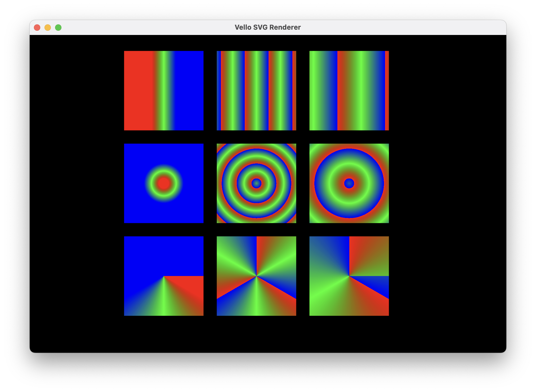
Task: Minimize the window with the yellow button
Action: coord(48,28)
